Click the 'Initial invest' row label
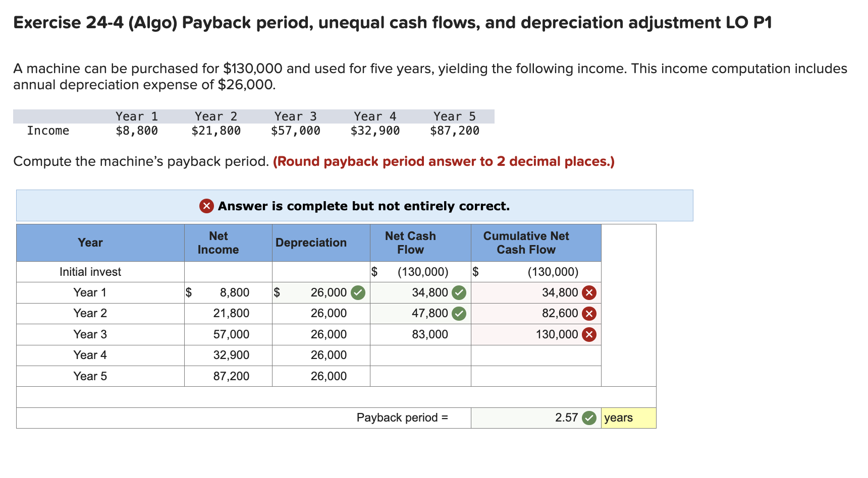868x478 pixels. click(90, 272)
